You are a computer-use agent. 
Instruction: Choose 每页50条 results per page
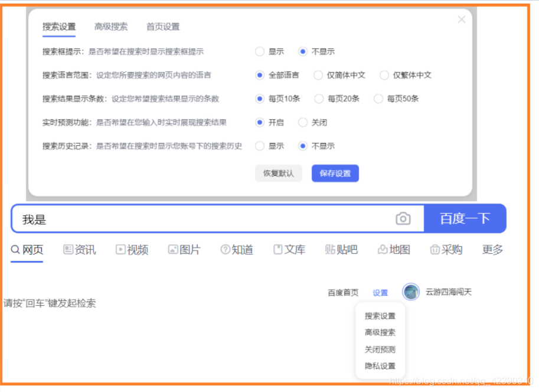tap(378, 99)
